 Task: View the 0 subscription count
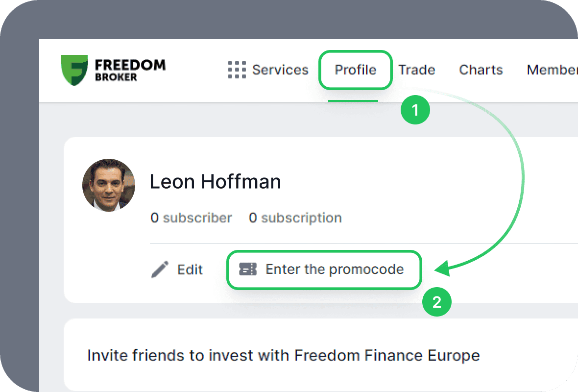295,218
